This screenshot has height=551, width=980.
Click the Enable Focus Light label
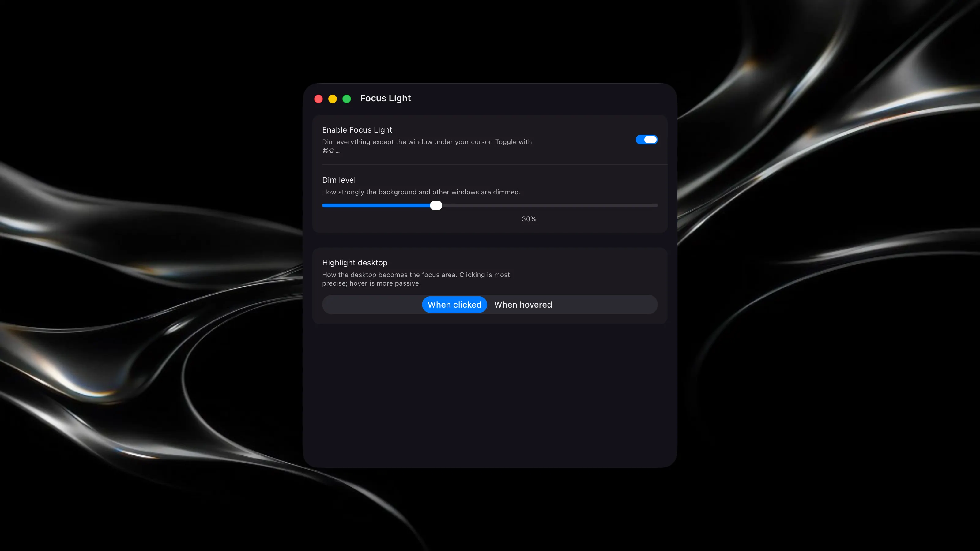[357, 130]
